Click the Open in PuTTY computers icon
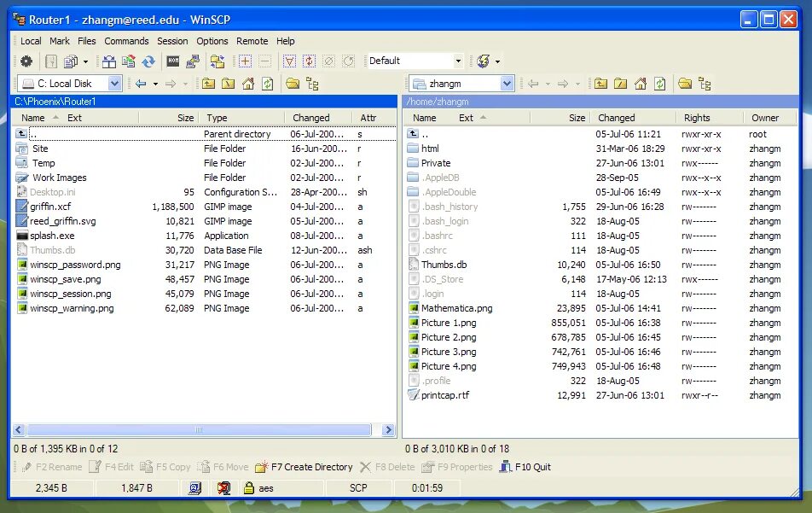Image resolution: width=812 pixels, height=513 pixels. tap(193, 61)
